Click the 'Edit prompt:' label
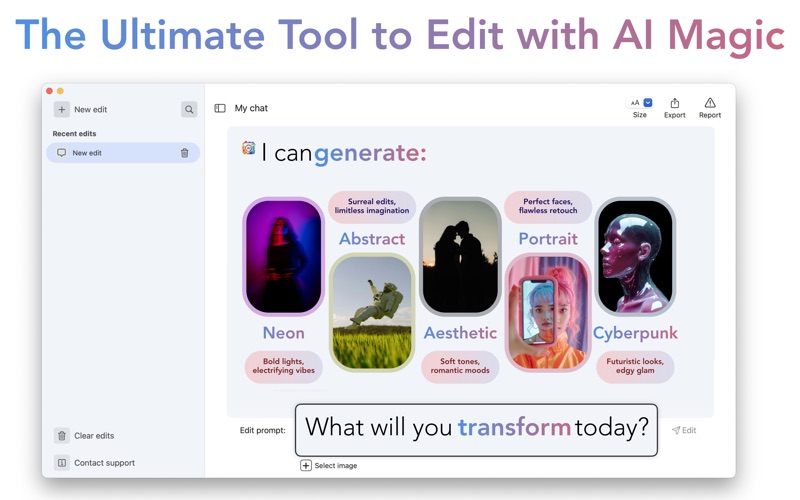Image resolution: width=800 pixels, height=500 pixels. pyautogui.click(x=263, y=430)
